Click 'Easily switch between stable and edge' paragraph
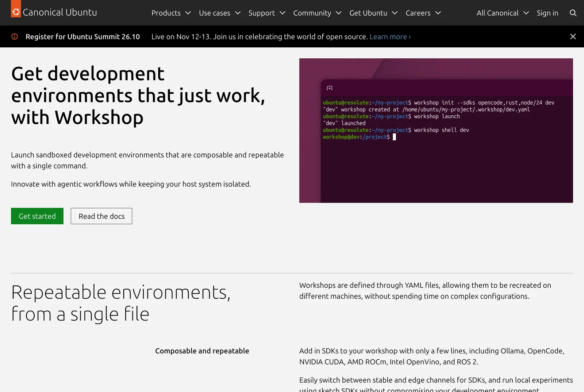Viewport: 584px width, 392px height. [x=436, y=384]
